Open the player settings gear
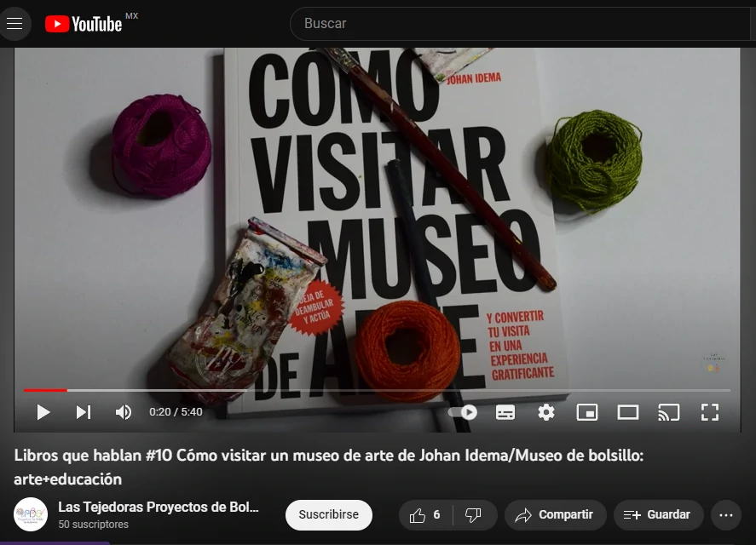 (x=545, y=412)
